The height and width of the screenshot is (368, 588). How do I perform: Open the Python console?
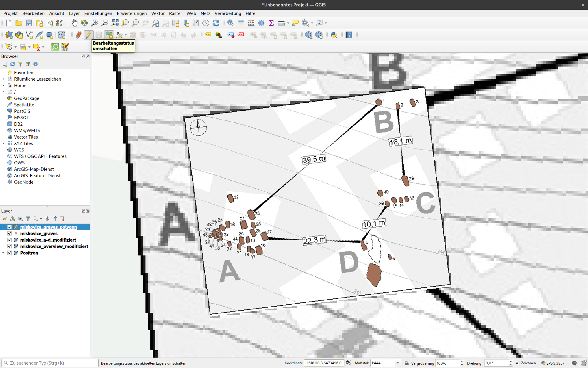(x=334, y=35)
